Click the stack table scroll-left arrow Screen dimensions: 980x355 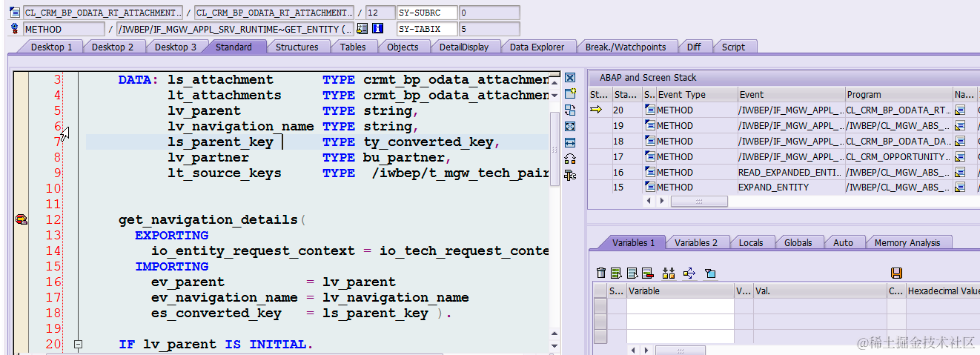click(x=650, y=201)
